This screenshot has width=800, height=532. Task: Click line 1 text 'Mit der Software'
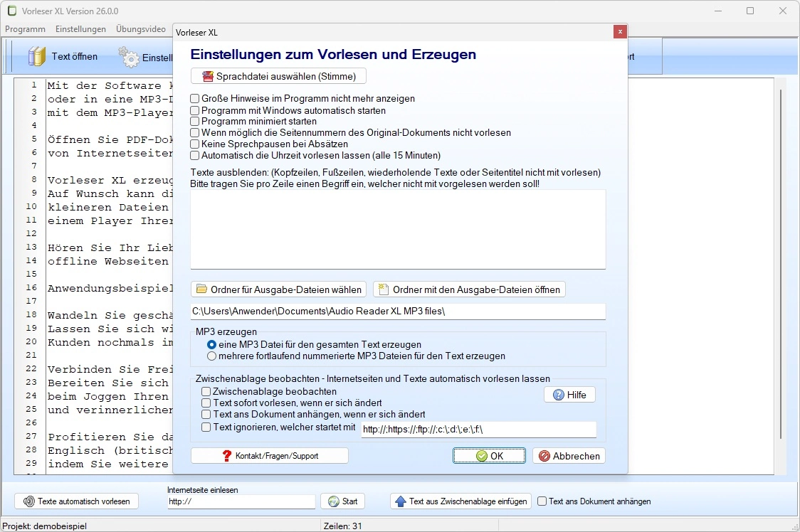point(104,85)
